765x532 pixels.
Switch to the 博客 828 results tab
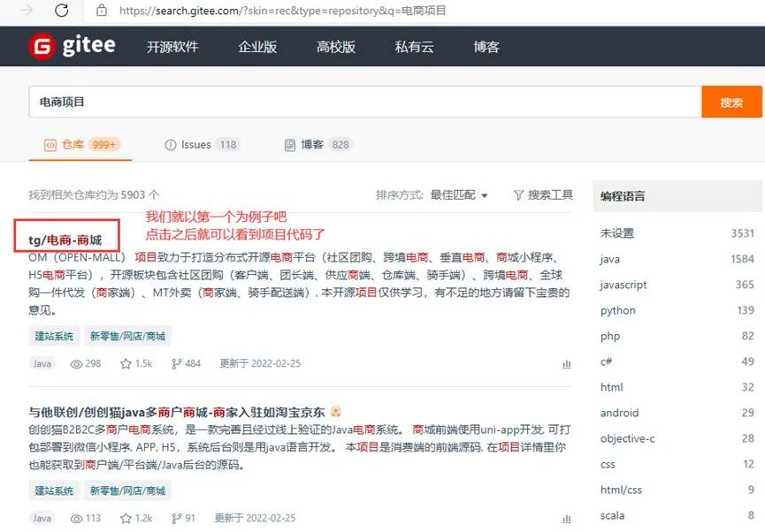coord(318,145)
